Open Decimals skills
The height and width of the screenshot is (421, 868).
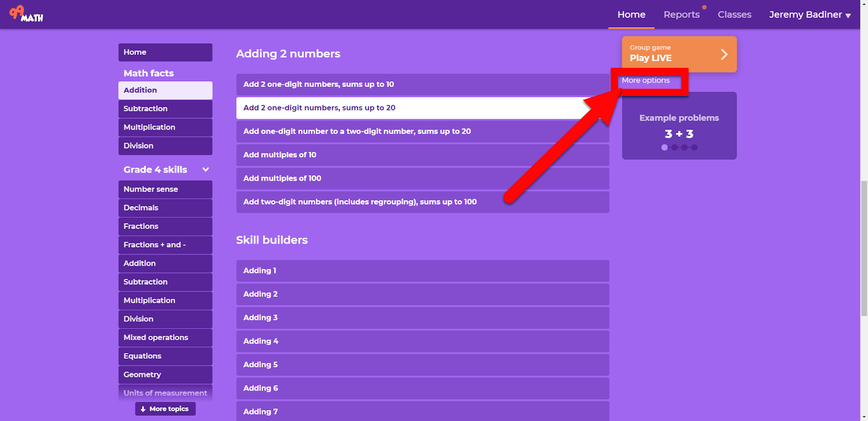165,208
